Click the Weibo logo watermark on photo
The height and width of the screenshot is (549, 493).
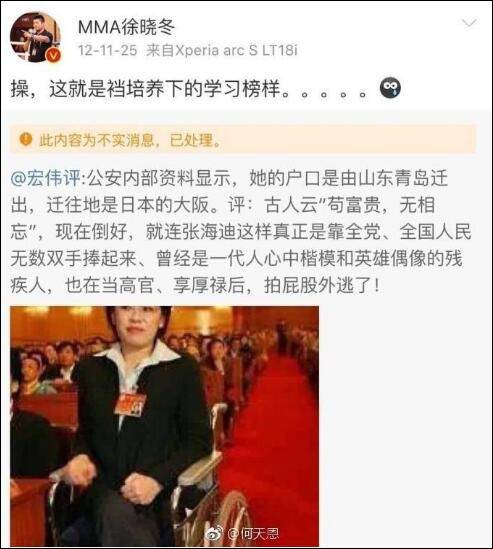tap(215, 534)
